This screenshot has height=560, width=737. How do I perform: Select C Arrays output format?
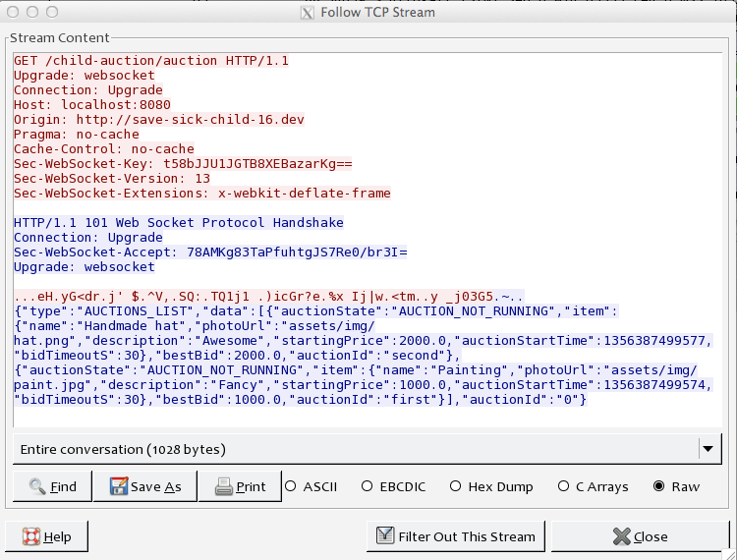564,486
